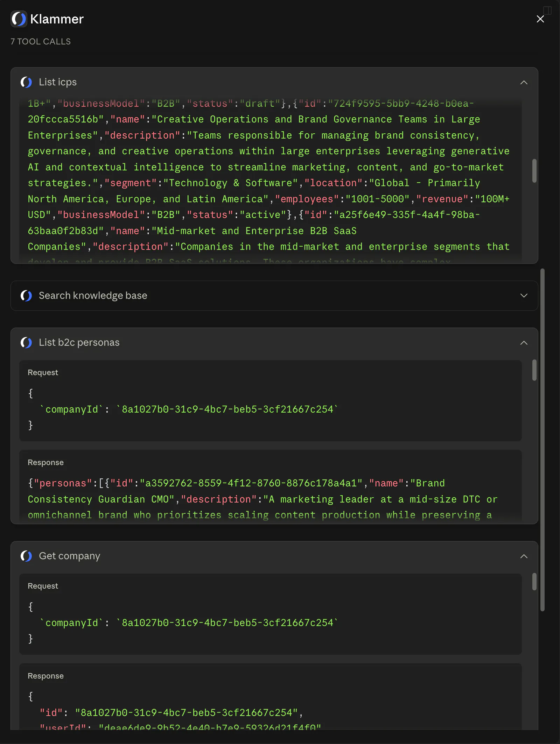This screenshot has width=560, height=744.
Task: Click the Get company inner scrollbar
Action: point(534,582)
